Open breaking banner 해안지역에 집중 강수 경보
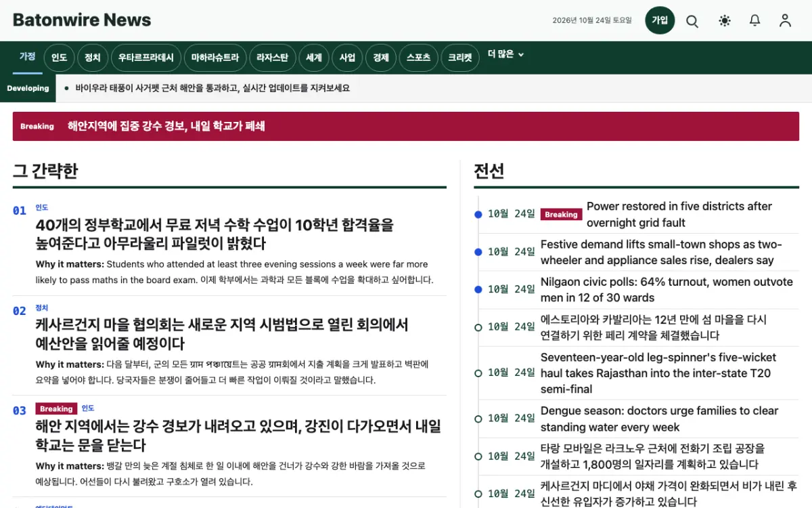812x508 pixels. pos(406,126)
